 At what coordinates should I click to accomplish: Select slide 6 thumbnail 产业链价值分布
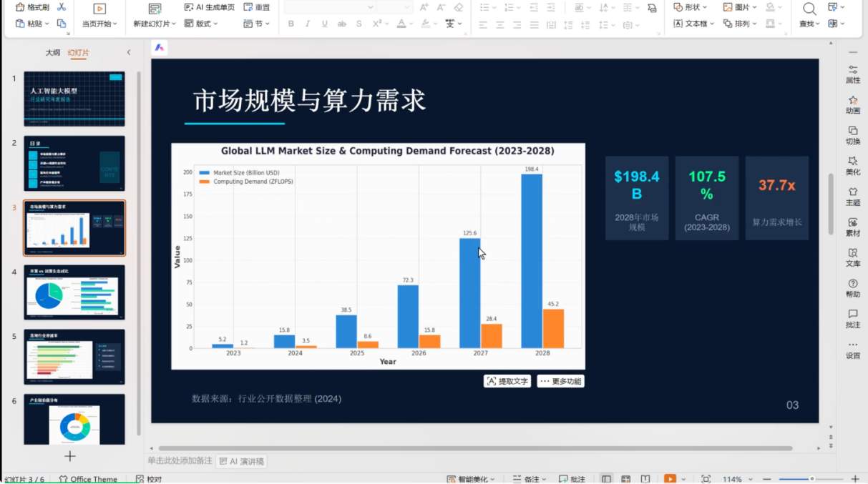point(74,419)
